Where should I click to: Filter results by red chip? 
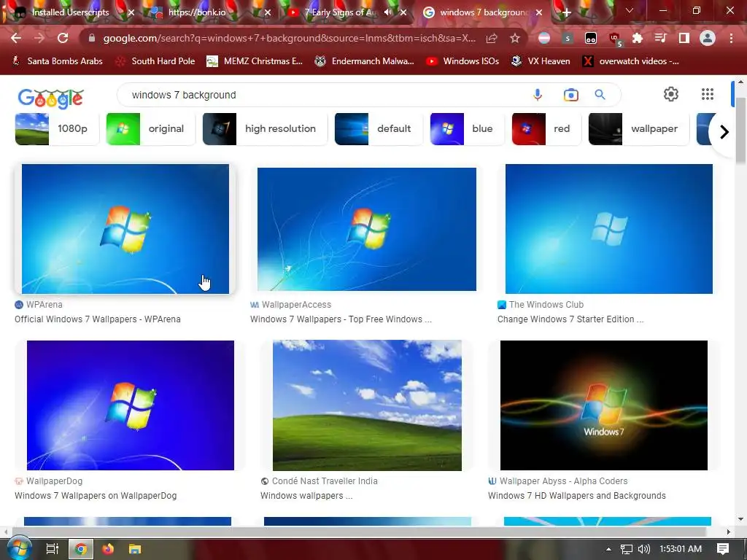click(546, 128)
